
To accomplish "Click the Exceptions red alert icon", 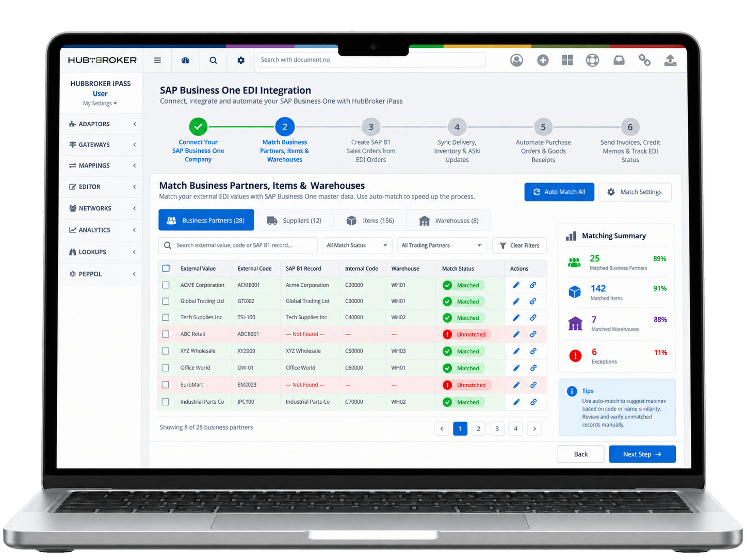I will pos(575,355).
